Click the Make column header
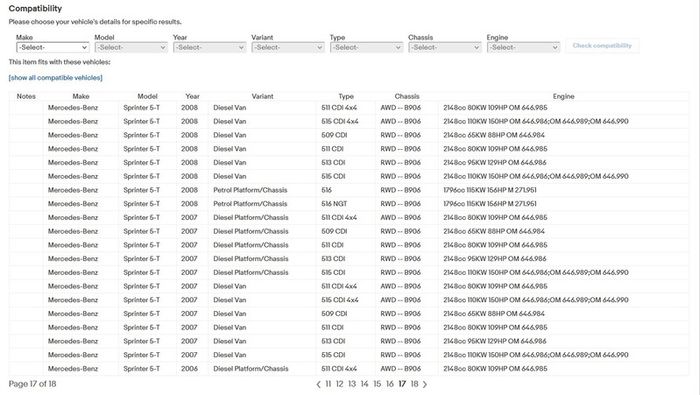Viewport: 700px width, 395px height. (x=81, y=96)
